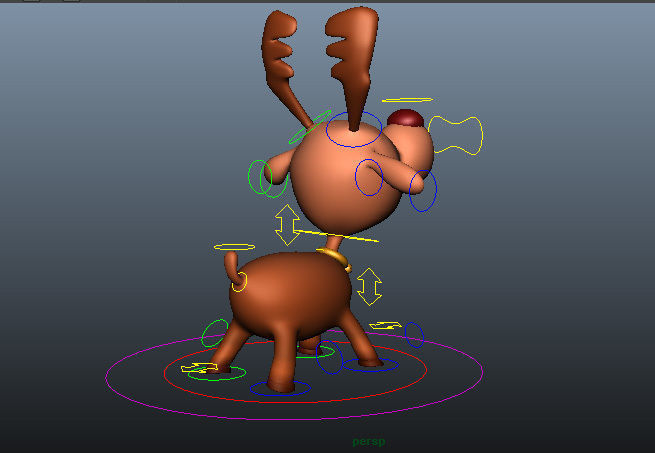Click the reindeer's red nose

[406, 118]
